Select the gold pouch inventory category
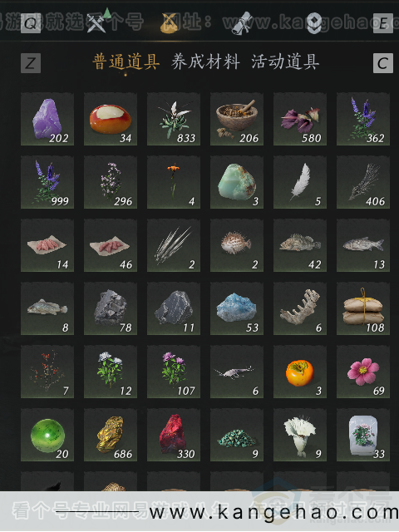Viewport: 399px width, 532px height. 170,23
